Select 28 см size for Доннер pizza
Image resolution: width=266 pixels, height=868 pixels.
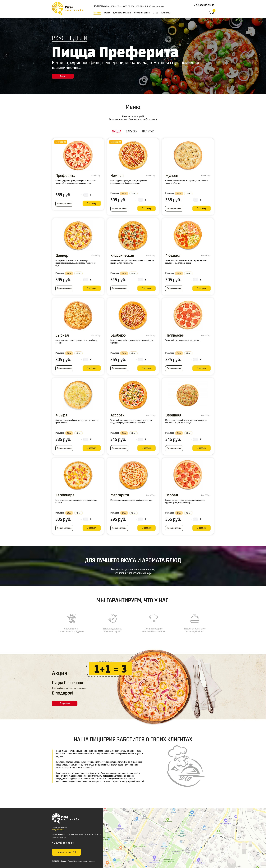point(69,273)
